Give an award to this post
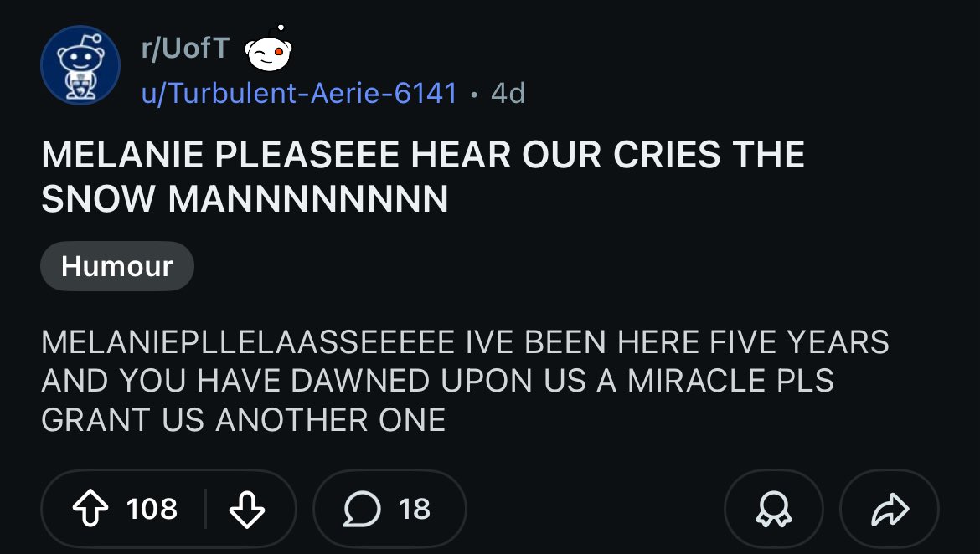Image resolution: width=980 pixels, height=554 pixels. click(773, 509)
